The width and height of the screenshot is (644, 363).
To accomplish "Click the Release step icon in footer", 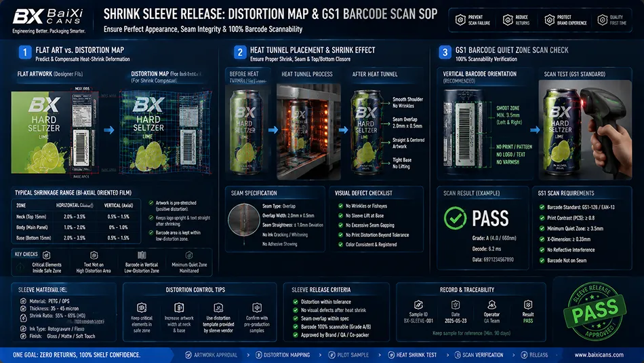I will [523, 355].
